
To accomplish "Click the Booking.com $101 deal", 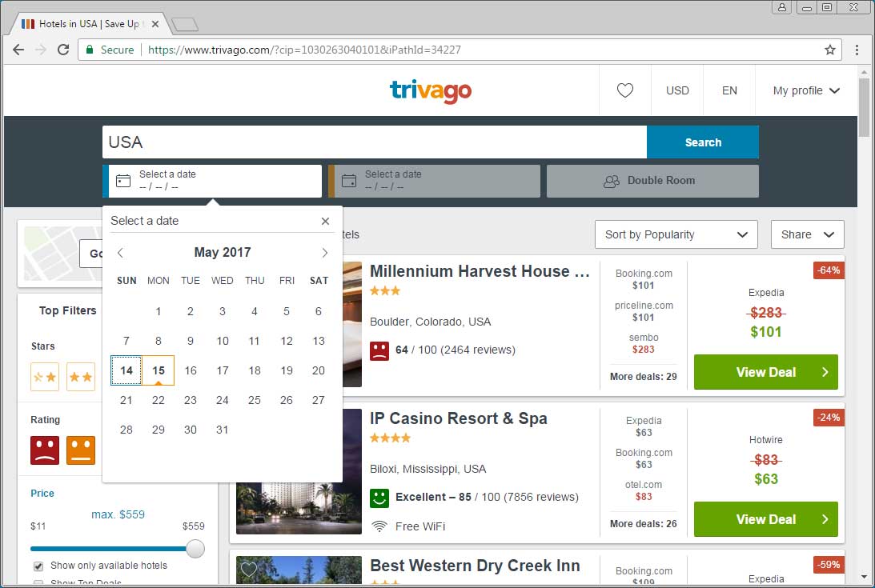I will pos(644,279).
